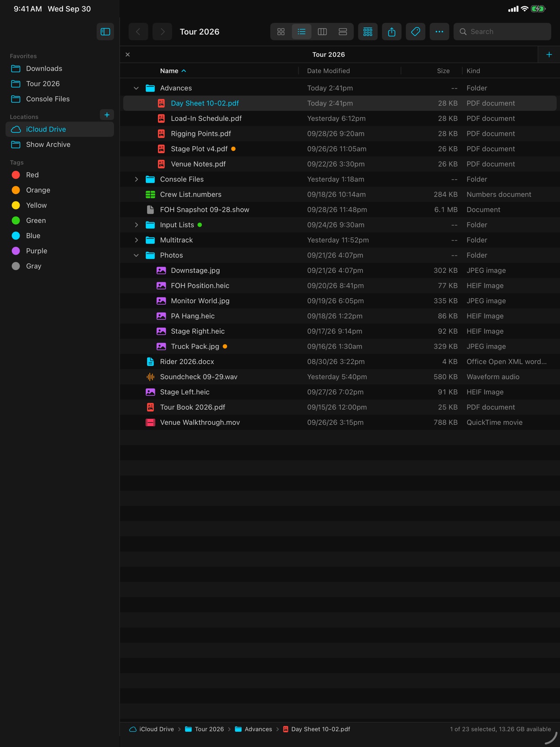Select the Day Sheet 10-02.pdf icon
This screenshot has width=560, height=747.
pyautogui.click(x=161, y=103)
